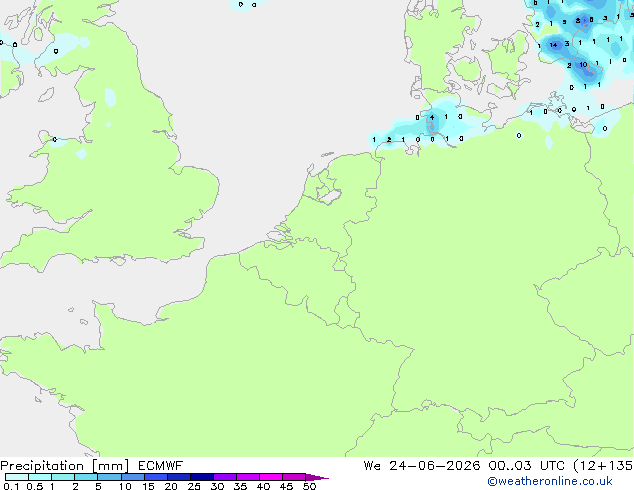Click the legend label '40'
The height and width of the screenshot is (490, 634).
[x=264, y=486]
